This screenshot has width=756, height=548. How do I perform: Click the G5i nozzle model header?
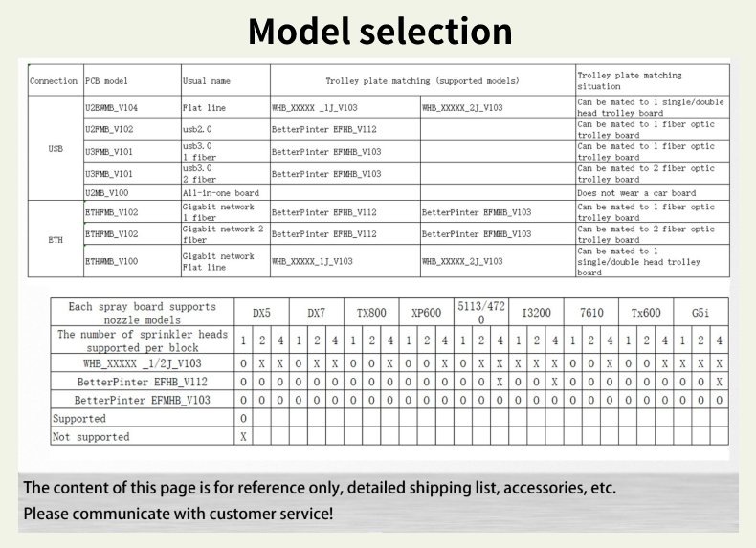coord(700,313)
